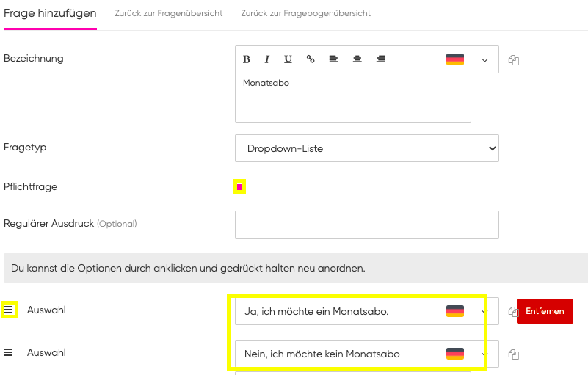
Task: Click copy icon beside the 'Nein' option
Action: click(514, 354)
